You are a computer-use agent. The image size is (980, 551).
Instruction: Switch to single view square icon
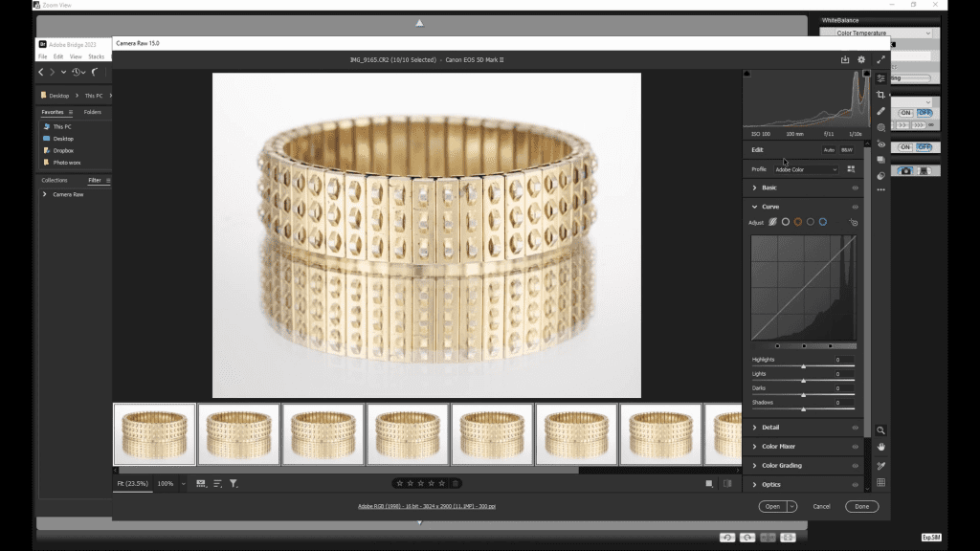coord(709,483)
